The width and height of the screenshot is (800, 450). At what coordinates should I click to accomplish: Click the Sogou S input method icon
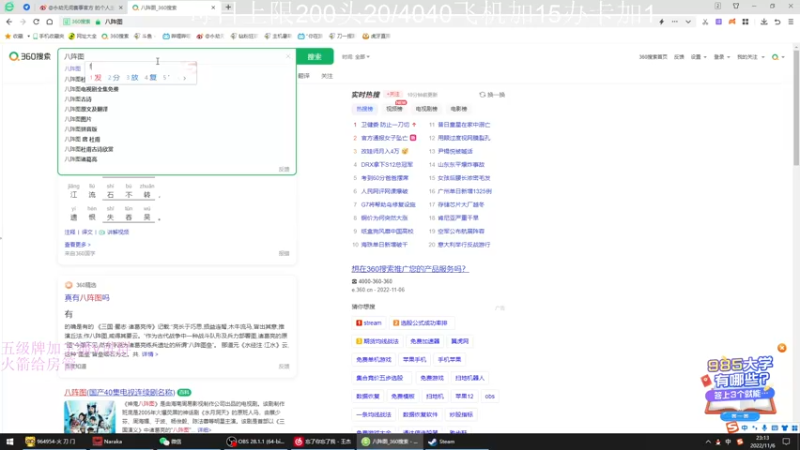(x=733, y=428)
